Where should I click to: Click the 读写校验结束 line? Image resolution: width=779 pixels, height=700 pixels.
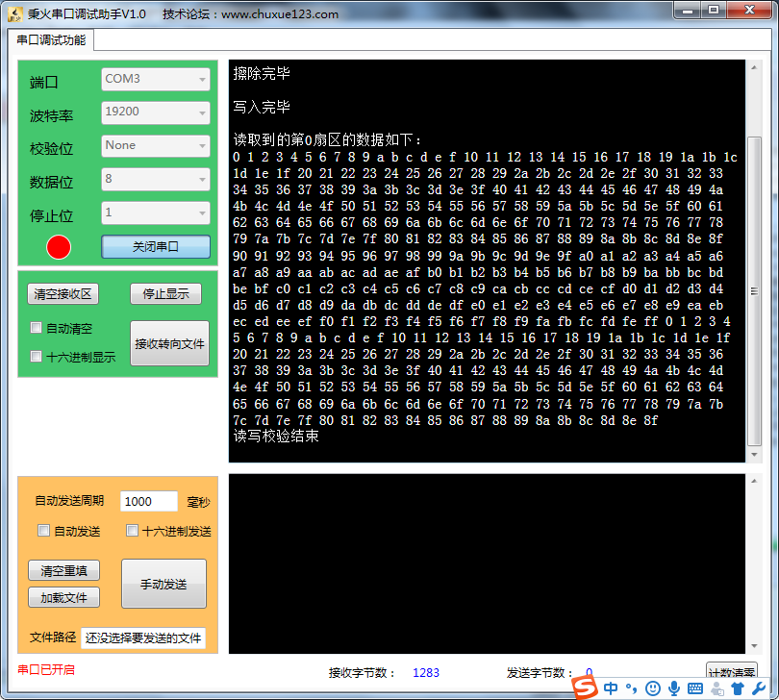276,437
